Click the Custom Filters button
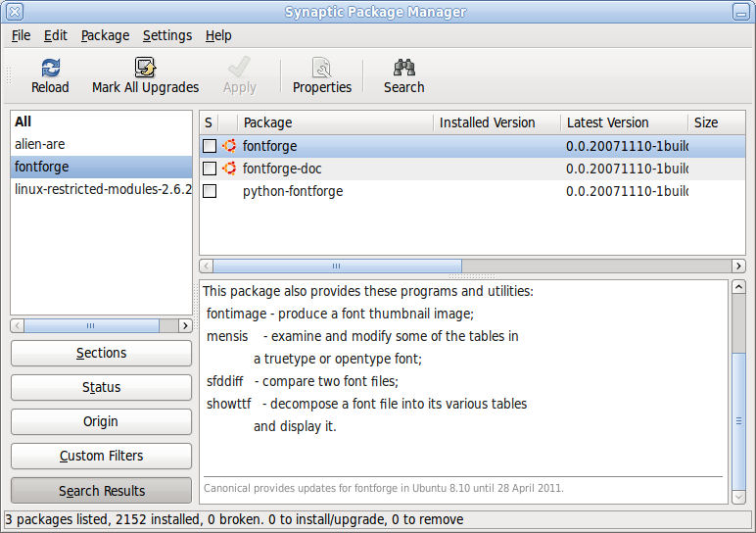 click(x=101, y=456)
